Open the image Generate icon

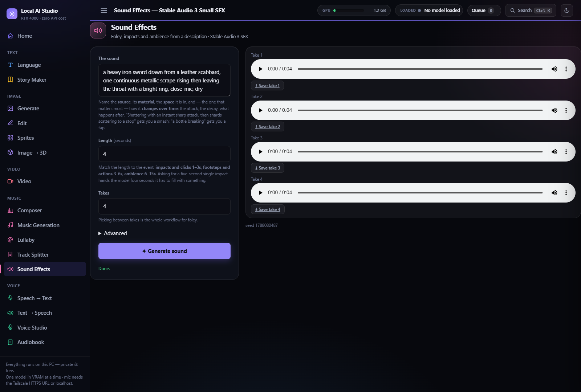tap(11, 109)
